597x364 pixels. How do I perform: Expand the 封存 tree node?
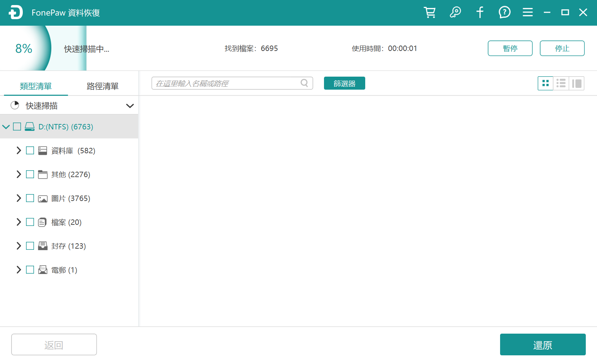[x=19, y=246]
